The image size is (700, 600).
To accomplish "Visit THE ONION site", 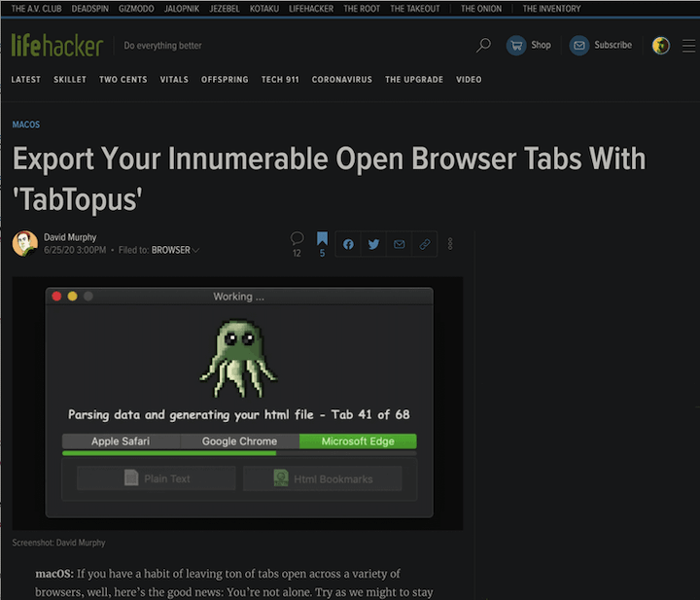I will point(481,9).
